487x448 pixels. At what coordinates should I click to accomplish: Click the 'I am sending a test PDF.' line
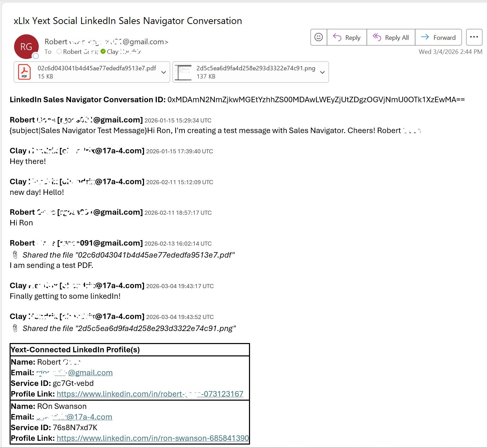(51, 265)
